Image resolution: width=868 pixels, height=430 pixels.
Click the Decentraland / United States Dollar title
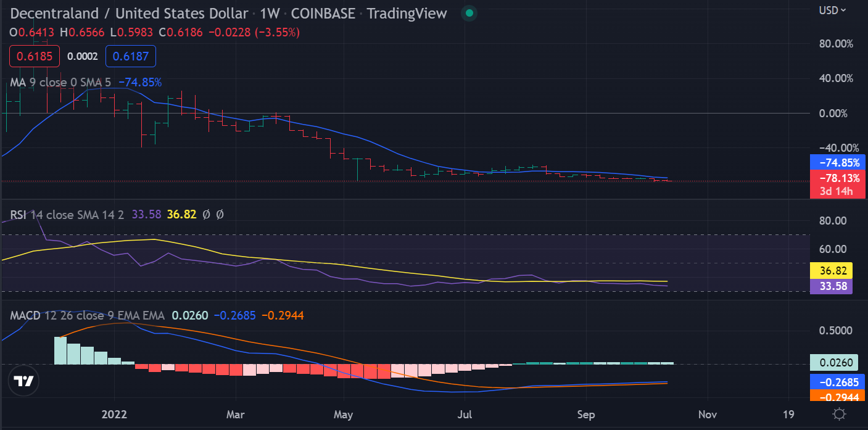(x=129, y=14)
